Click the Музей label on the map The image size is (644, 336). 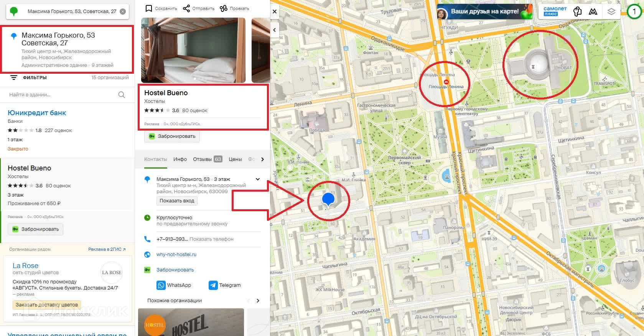(440, 137)
